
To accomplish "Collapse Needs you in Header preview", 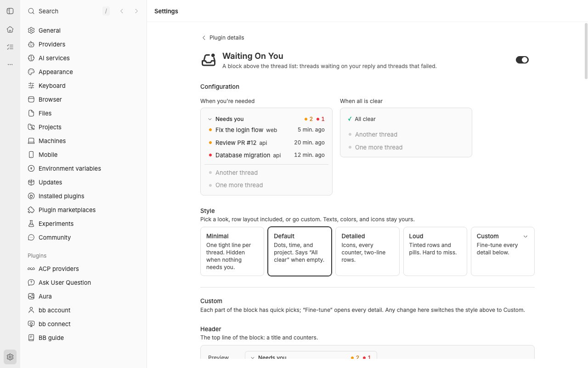I will click(252, 357).
